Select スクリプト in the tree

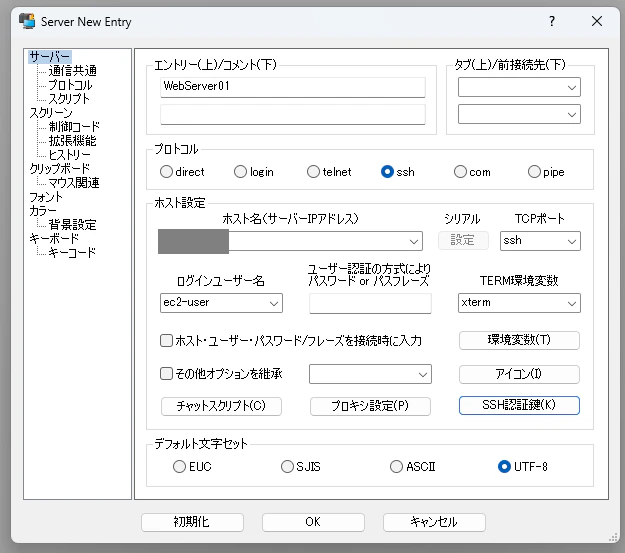69,99
